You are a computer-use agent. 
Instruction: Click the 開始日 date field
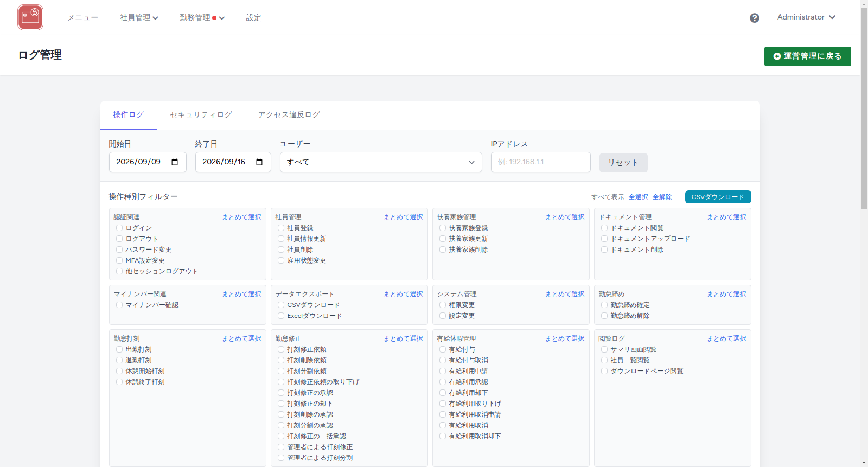tap(148, 162)
